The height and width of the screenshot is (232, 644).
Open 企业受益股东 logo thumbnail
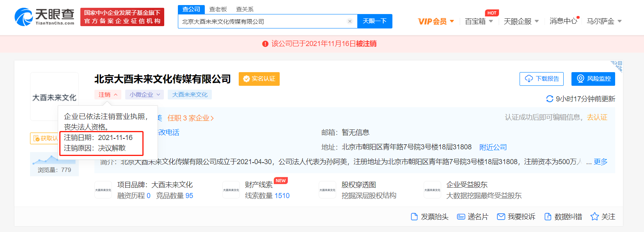click(432, 190)
